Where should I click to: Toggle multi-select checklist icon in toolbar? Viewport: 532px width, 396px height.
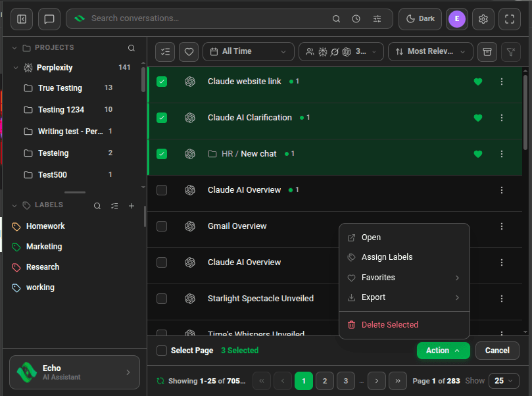click(165, 52)
